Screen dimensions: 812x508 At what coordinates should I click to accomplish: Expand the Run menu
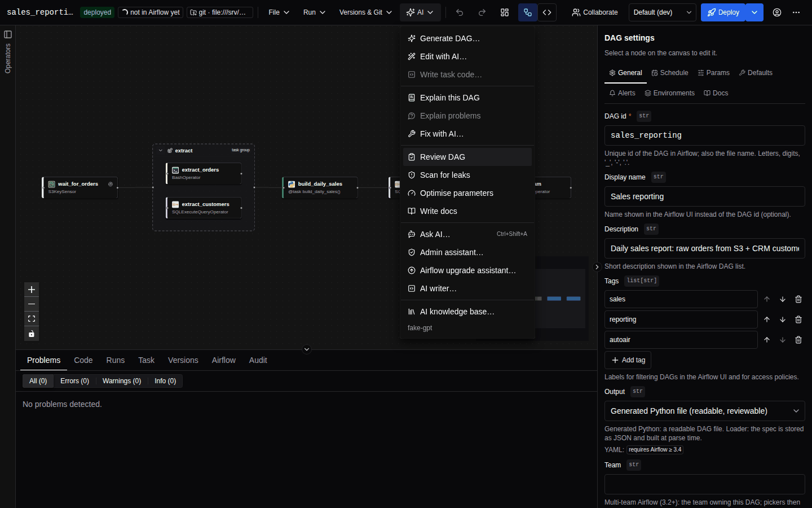tap(314, 12)
